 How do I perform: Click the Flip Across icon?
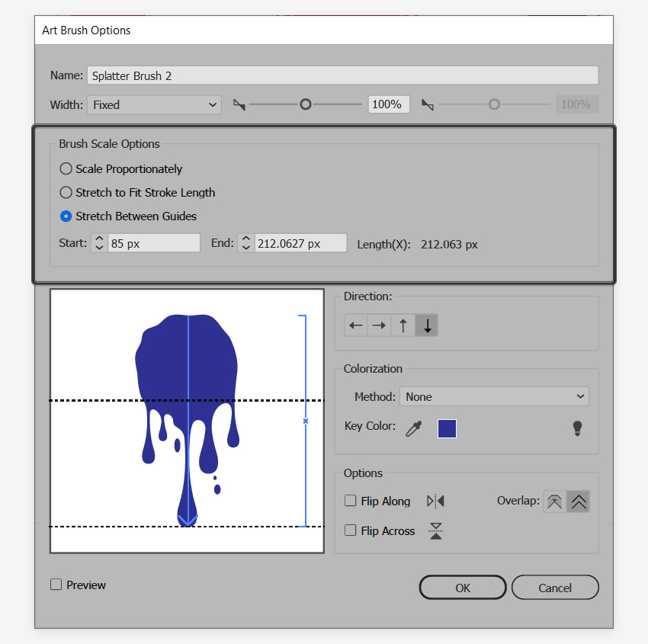click(x=435, y=530)
